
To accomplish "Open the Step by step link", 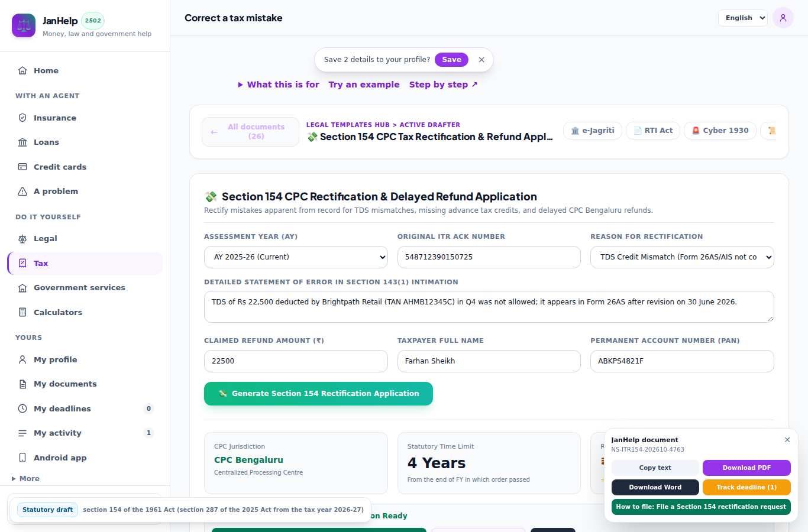I will 444,85.
